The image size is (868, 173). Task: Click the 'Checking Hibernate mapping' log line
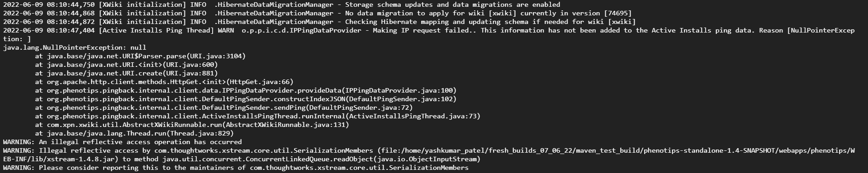319,22
